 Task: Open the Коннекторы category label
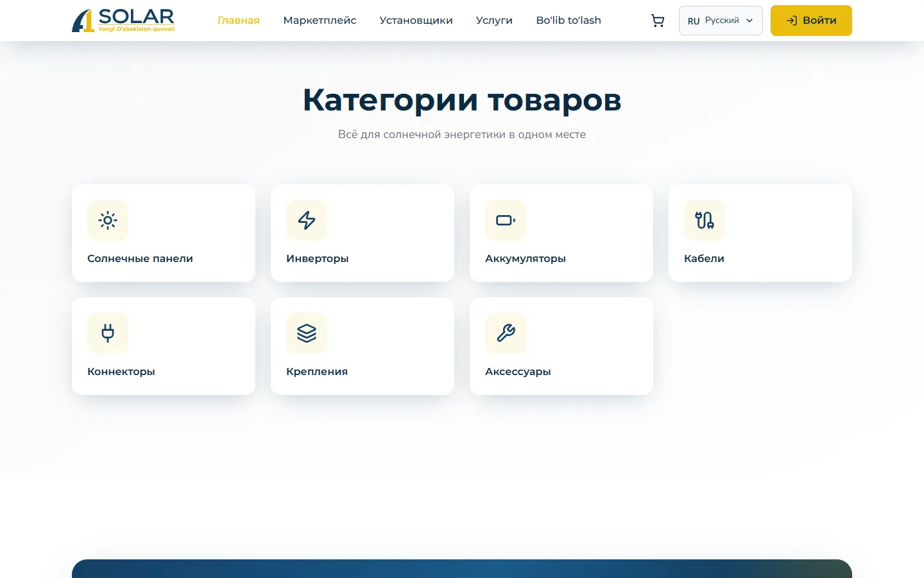pos(121,371)
